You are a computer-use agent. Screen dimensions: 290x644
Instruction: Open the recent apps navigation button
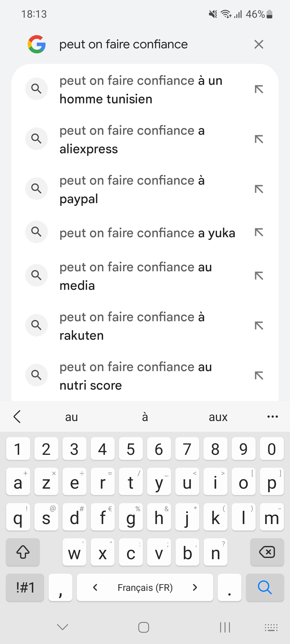point(225,627)
